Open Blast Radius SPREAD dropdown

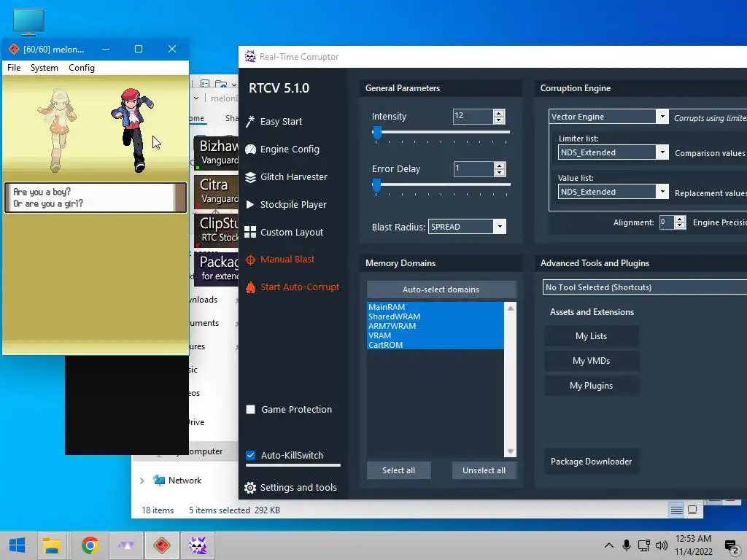[x=499, y=227]
